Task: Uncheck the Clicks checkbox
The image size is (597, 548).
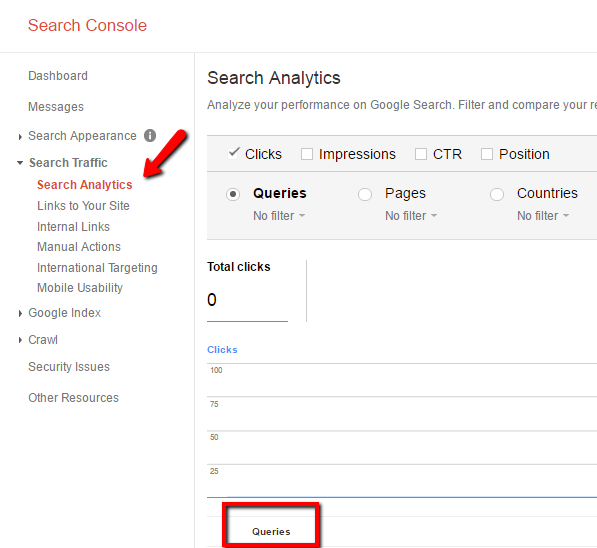Action: 233,153
